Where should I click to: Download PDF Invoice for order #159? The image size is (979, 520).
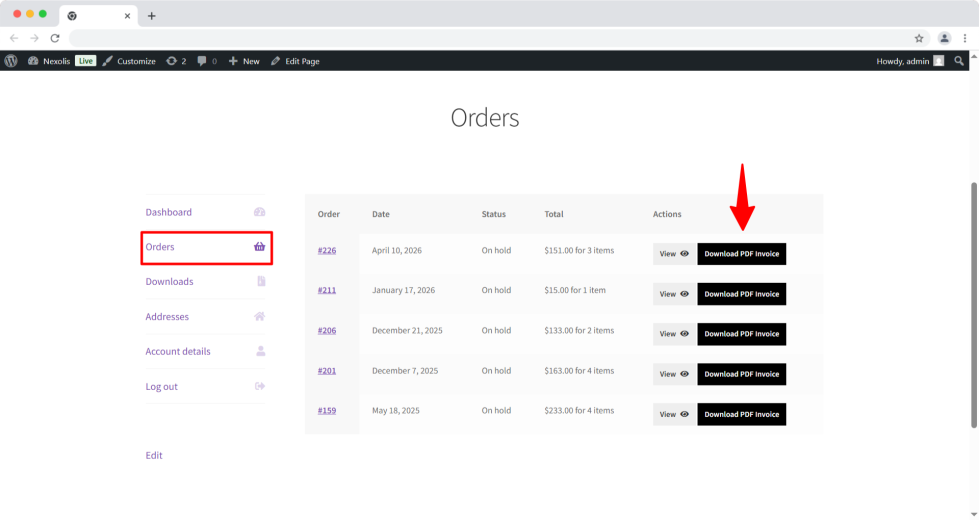click(x=742, y=415)
